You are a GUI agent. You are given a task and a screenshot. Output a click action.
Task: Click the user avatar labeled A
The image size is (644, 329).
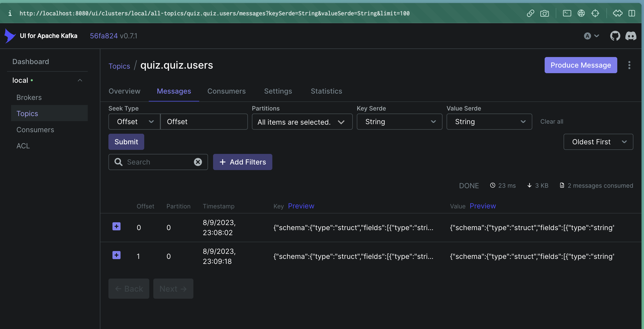[588, 36]
